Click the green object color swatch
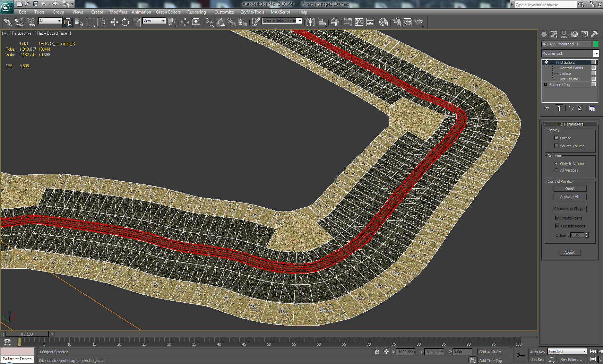The width and height of the screenshot is (603, 364). point(596,44)
